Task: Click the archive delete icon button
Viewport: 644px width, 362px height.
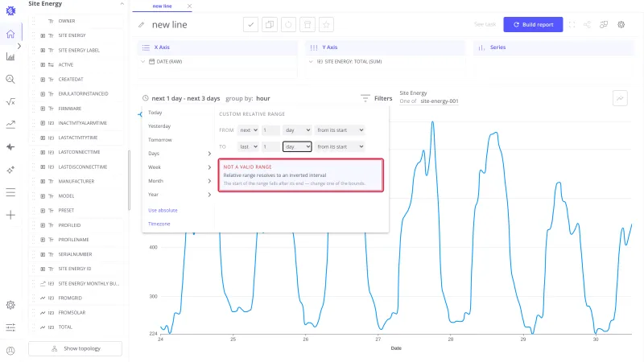Action: (308, 25)
